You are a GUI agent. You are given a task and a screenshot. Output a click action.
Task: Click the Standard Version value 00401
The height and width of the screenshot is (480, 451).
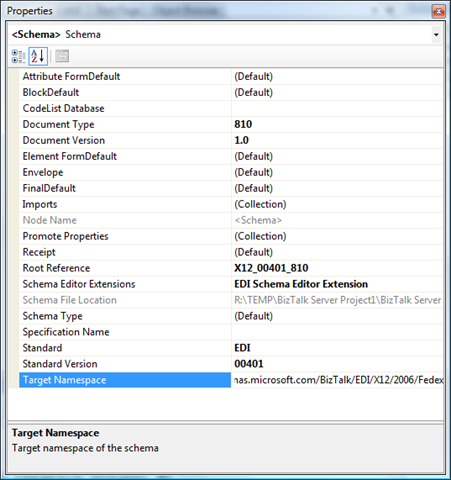click(249, 364)
